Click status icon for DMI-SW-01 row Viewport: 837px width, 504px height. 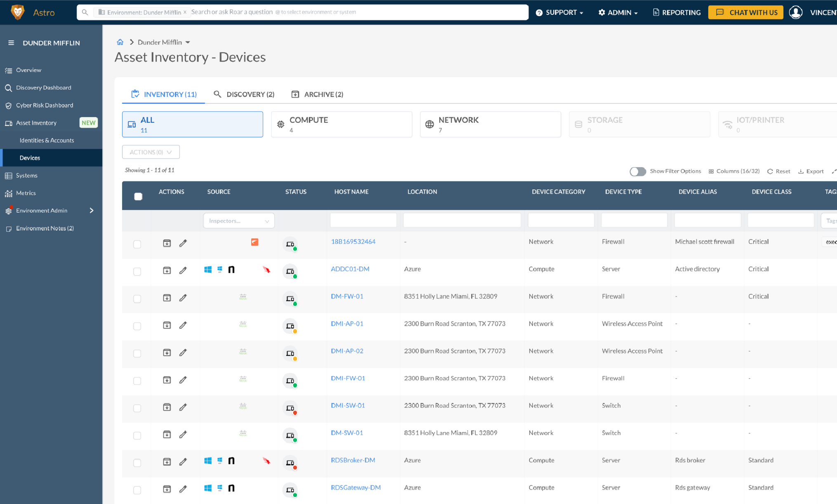coord(290,408)
